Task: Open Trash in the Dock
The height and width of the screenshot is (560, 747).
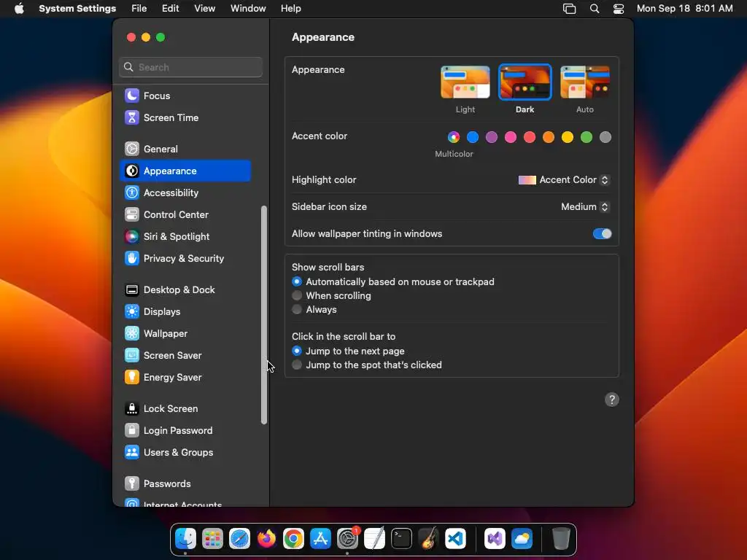Action: click(561, 539)
